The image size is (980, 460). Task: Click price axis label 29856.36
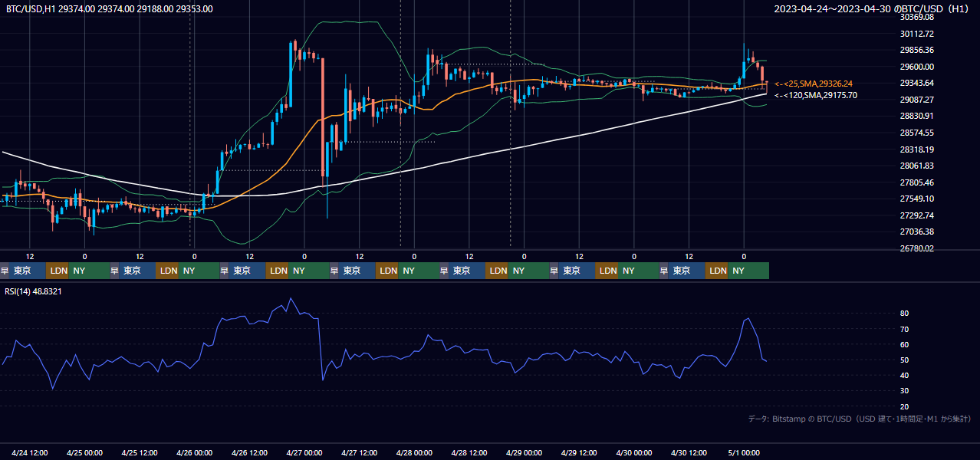click(x=917, y=50)
